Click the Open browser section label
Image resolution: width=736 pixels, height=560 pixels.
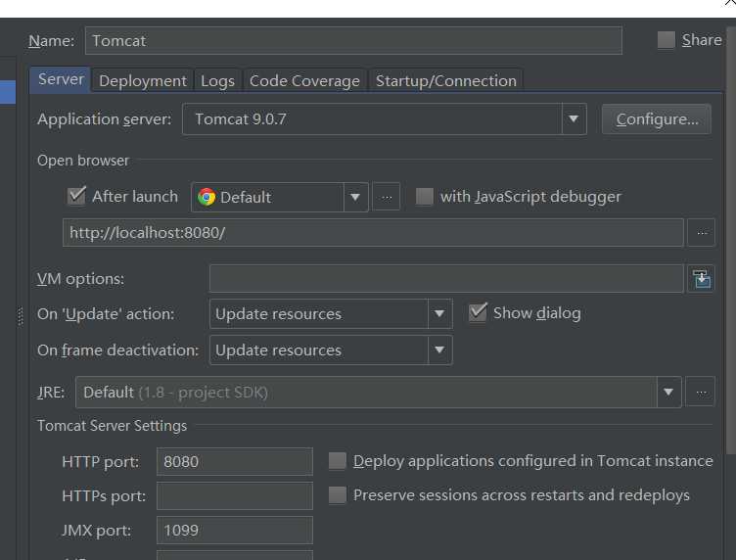83,161
